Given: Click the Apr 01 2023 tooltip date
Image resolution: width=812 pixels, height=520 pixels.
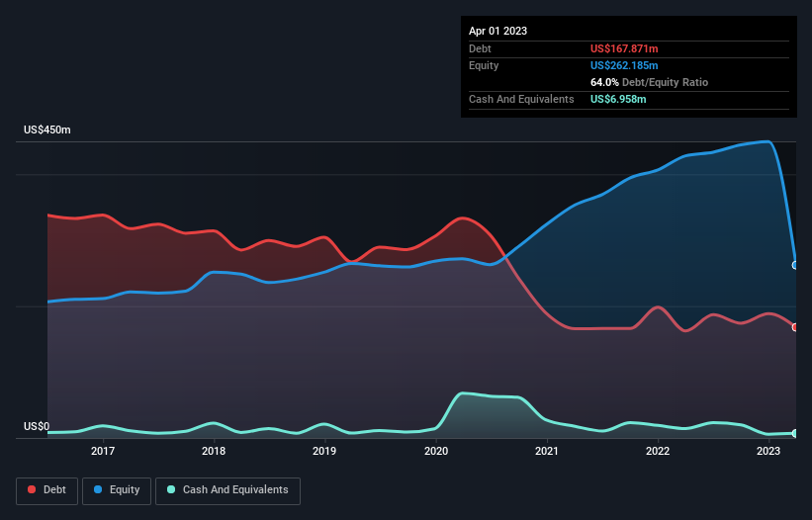Looking at the screenshot, I should click(497, 31).
